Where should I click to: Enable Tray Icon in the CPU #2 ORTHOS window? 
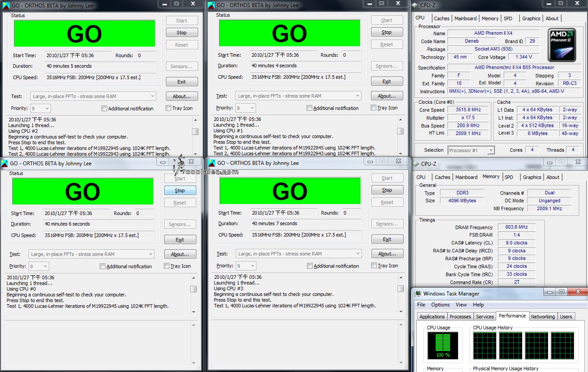tap(169, 108)
